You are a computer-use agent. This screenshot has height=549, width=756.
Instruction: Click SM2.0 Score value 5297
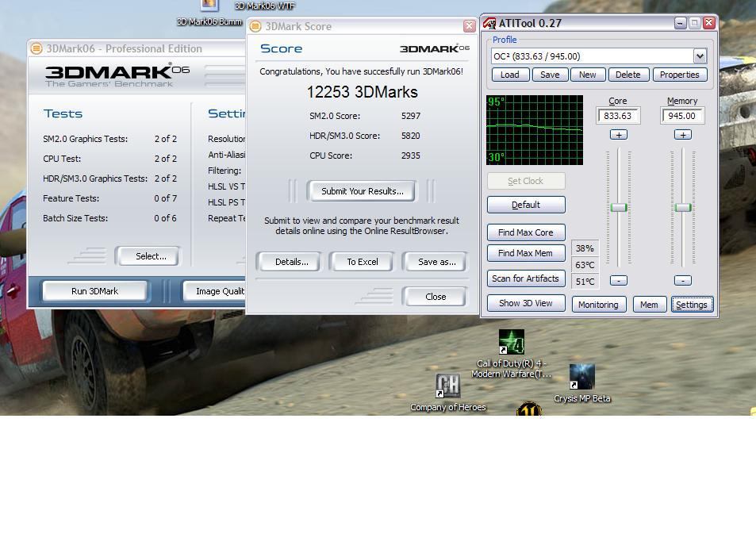pos(411,116)
